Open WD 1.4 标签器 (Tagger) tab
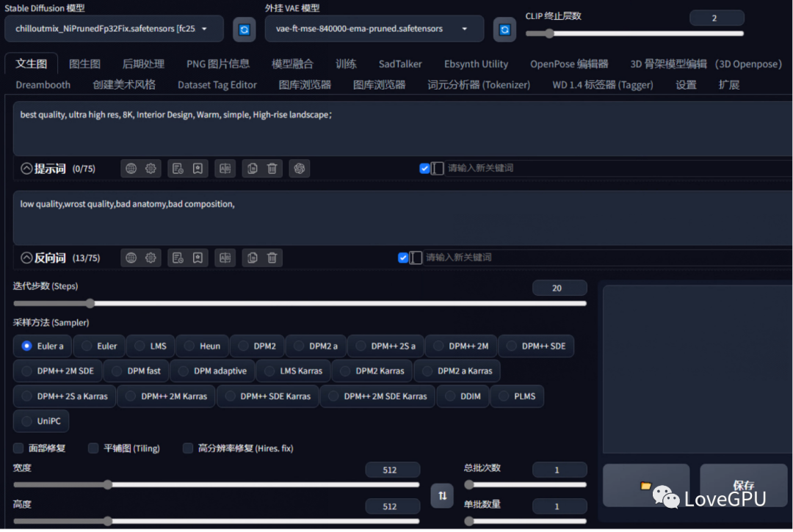This screenshot has height=532, width=793. [603, 85]
